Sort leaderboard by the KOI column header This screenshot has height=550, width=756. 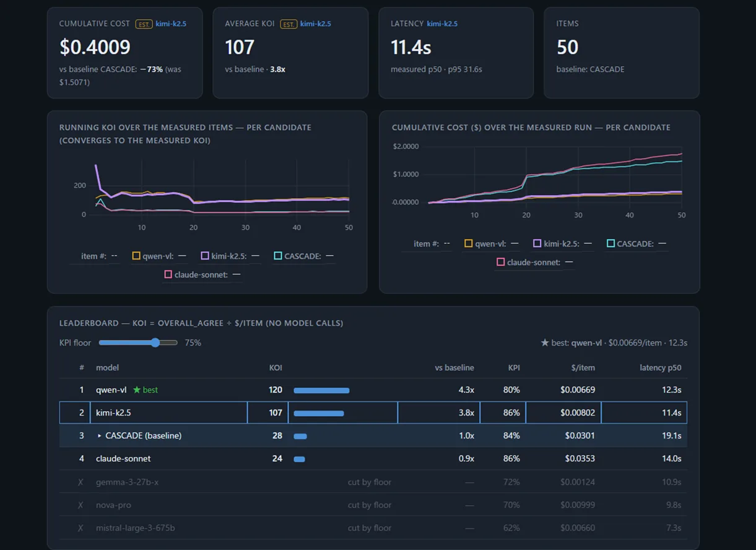[276, 367]
